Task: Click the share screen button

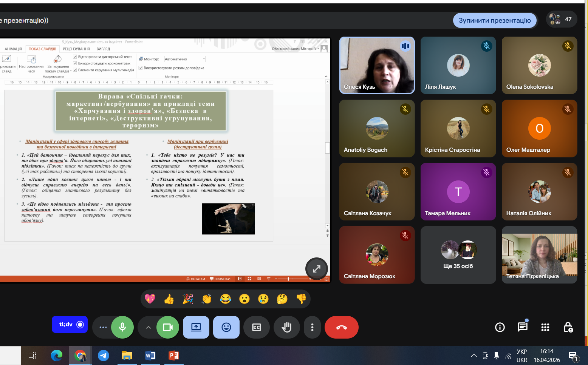Action: [x=196, y=327]
